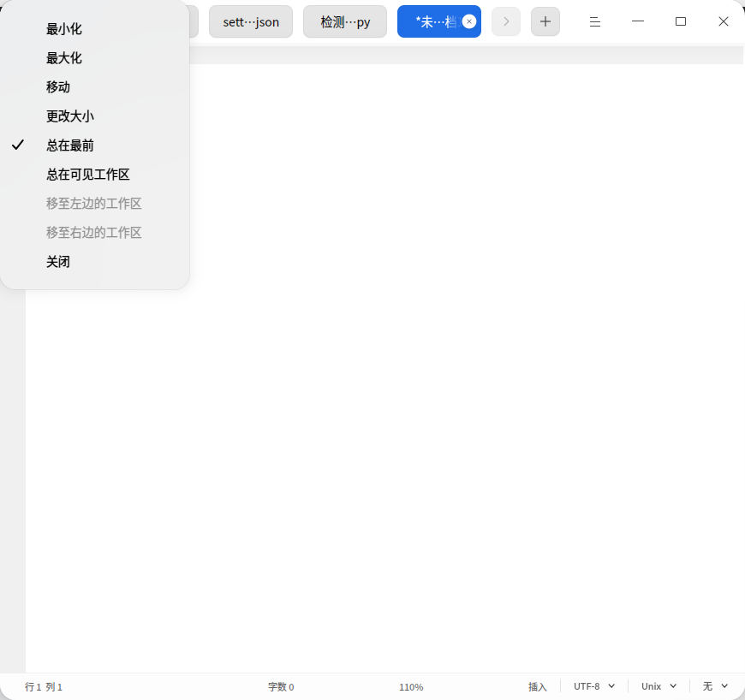Maximize the editor window
Image resolution: width=745 pixels, height=700 pixels.
coord(681,21)
